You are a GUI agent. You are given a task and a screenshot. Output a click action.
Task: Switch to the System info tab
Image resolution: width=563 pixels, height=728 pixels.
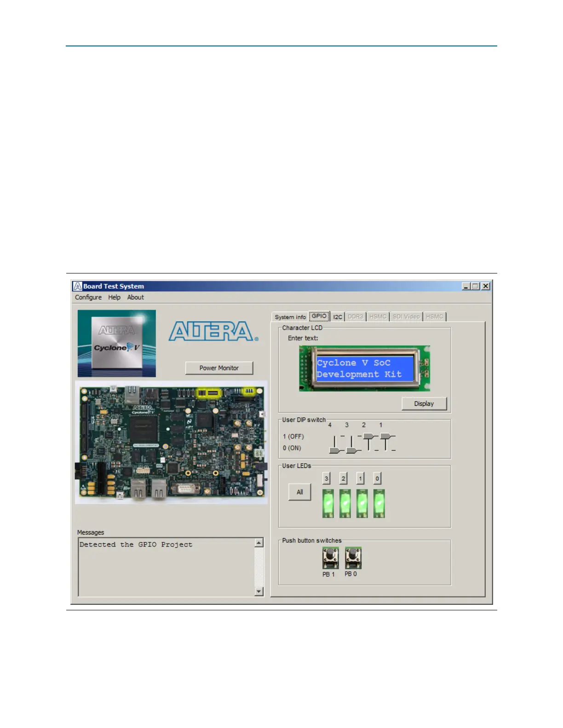pos(290,317)
